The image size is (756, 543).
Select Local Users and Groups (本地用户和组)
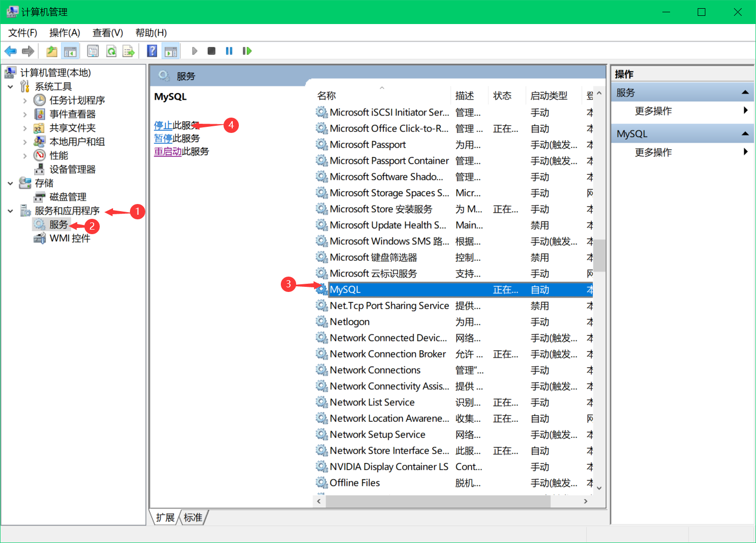coord(77,142)
